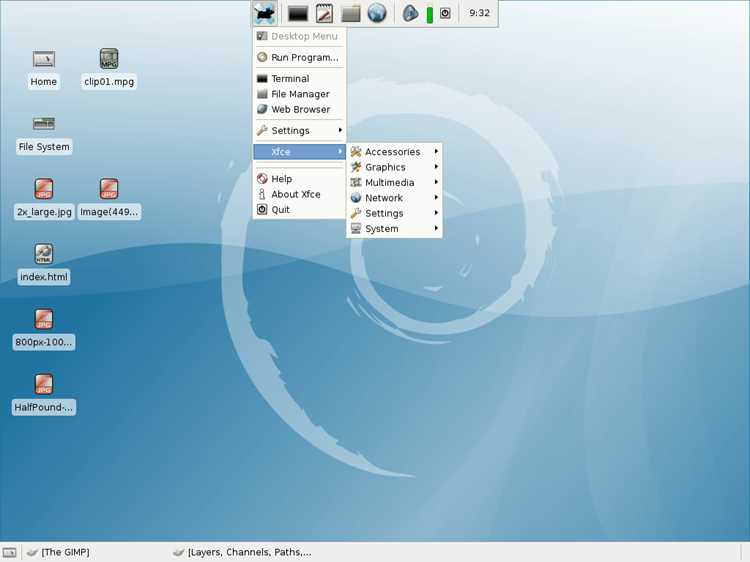
Task: Choose Run Program... from the desktop menu
Action: (x=299, y=57)
